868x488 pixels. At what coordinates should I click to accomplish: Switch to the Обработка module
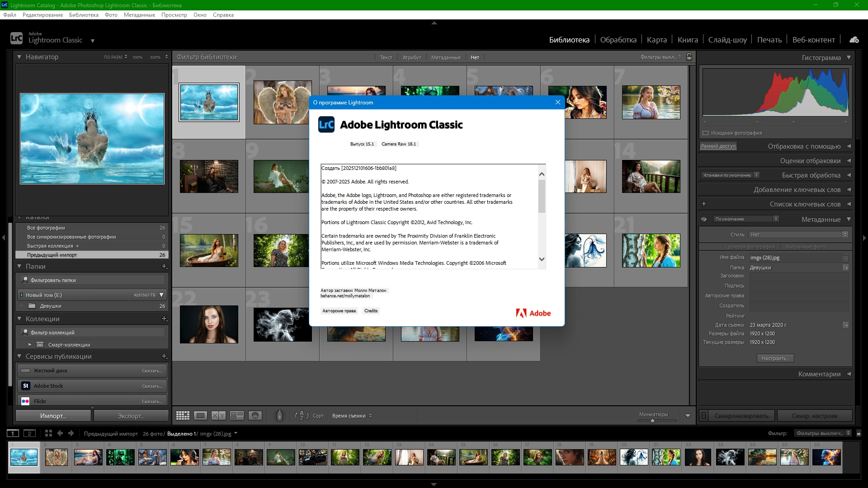(618, 40)
